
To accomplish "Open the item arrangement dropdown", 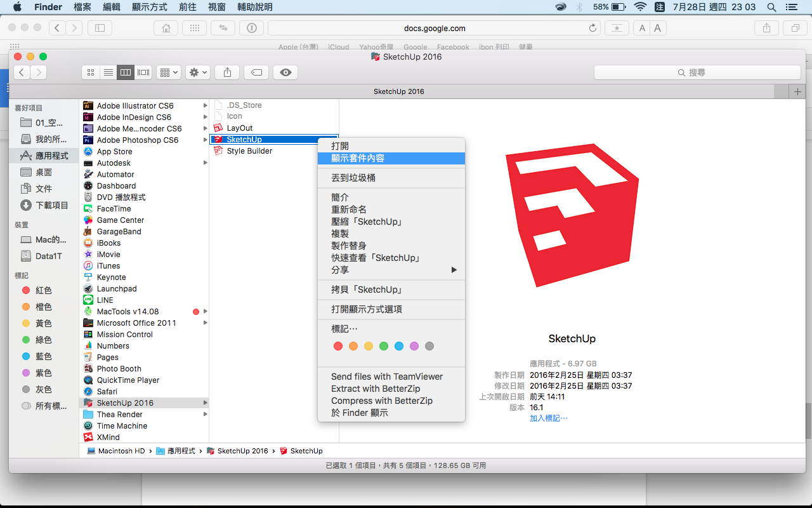I will click(x=169, y=72).
